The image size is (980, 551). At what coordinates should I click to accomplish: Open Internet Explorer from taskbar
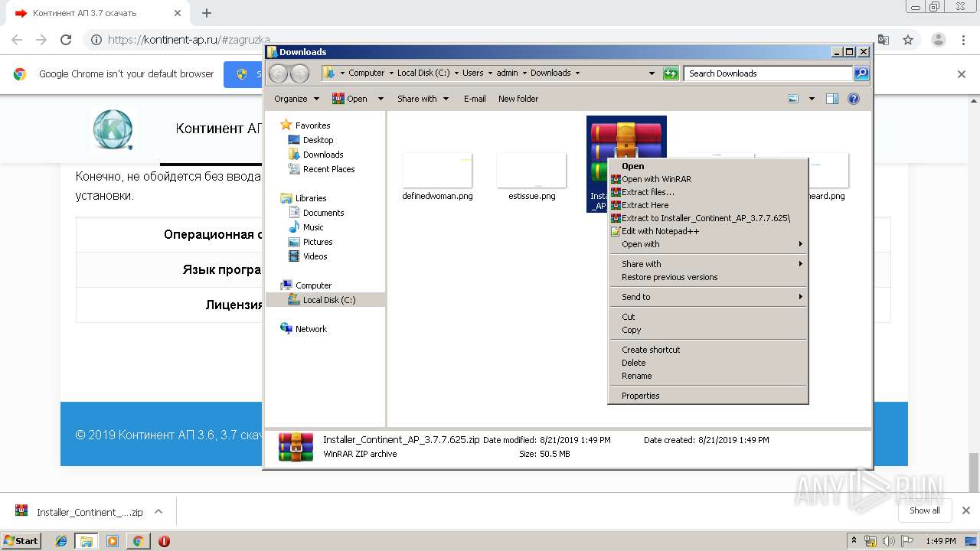click(x=61, y=541)
